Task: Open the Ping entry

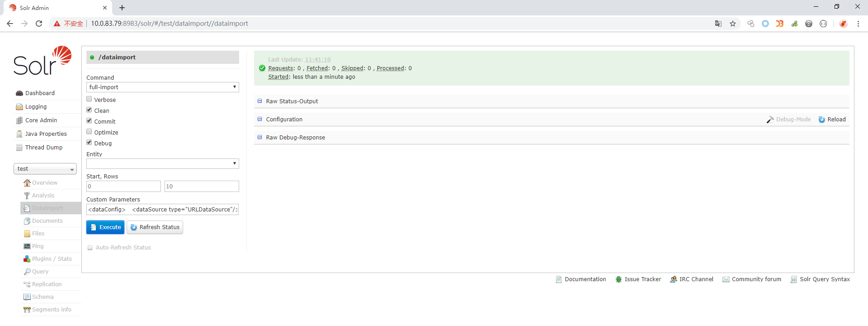Action: [38, 246]
